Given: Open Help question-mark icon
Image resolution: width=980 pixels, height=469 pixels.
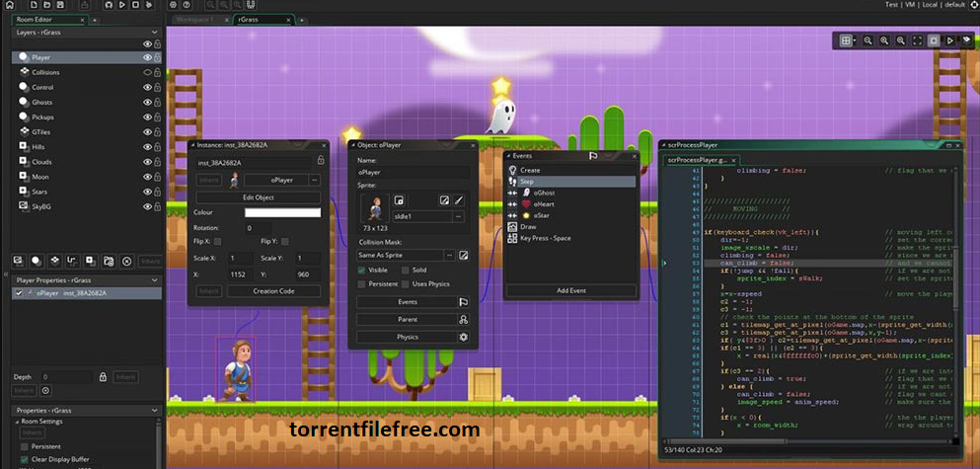Looking at the screenshot, I should tap(187, 5).
